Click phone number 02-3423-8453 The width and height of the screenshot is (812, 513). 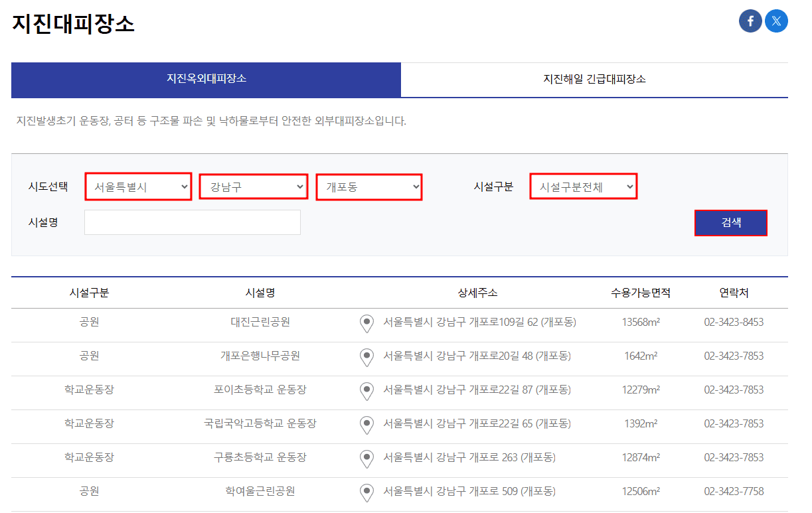pos(734,322)
